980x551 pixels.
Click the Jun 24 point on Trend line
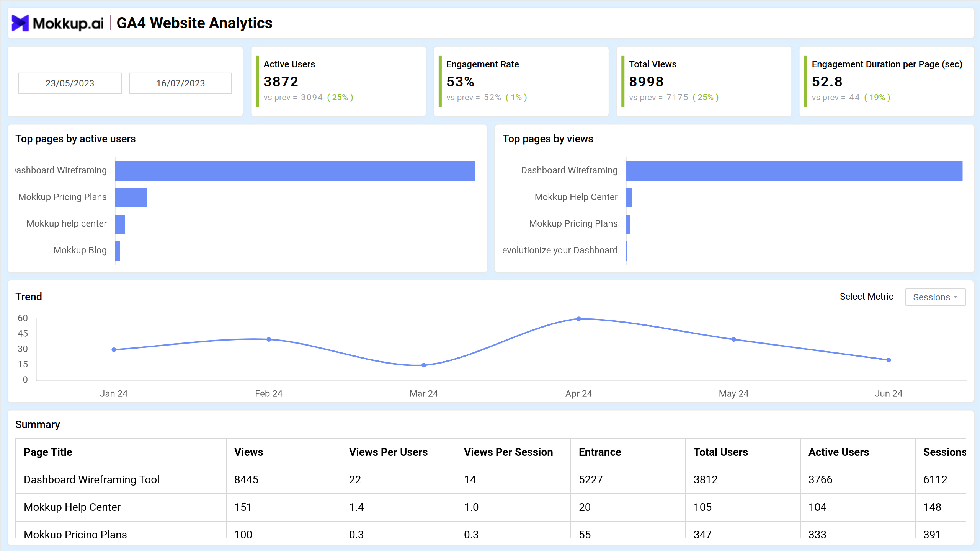[x=889, y=360]
